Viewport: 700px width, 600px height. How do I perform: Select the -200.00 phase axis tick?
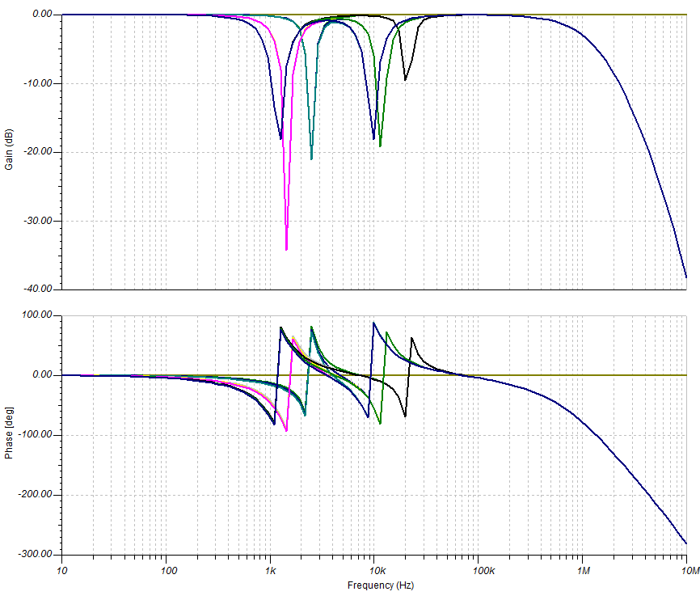tap(36, 495)
